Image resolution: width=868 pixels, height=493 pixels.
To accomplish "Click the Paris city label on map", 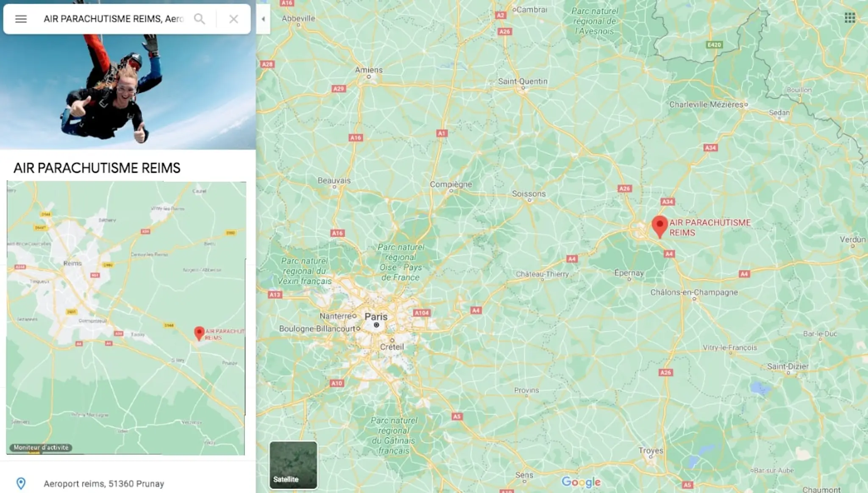I will [x=376, y=317].
